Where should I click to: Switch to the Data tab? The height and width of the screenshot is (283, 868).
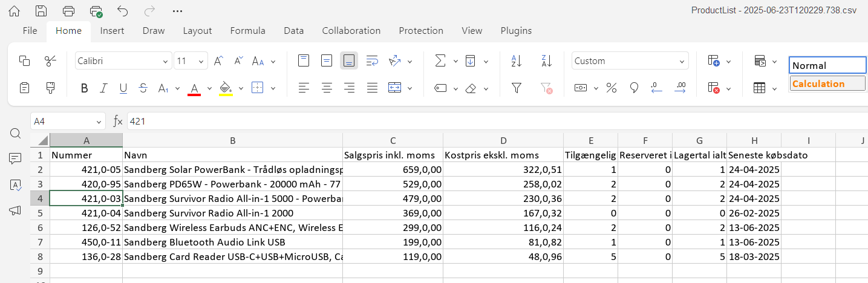[293, 31]
